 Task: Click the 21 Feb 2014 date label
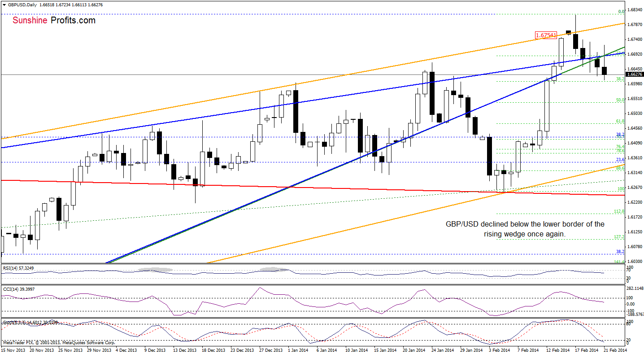click(614, 350)
